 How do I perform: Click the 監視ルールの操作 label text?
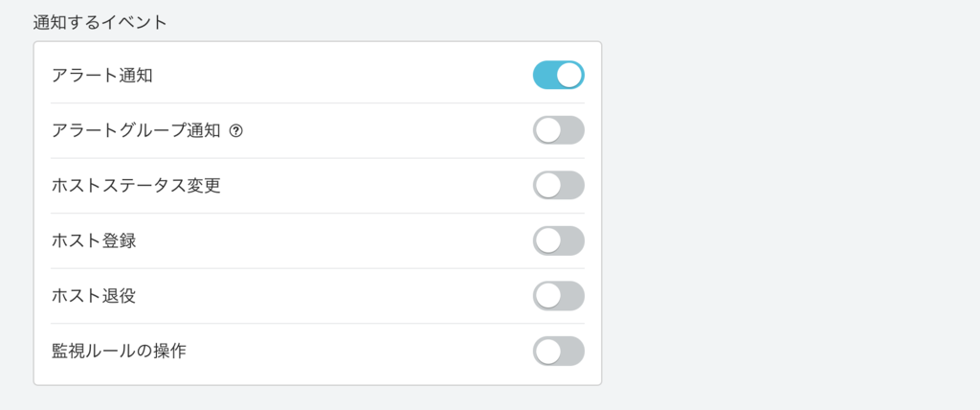[x=119, y=351]
